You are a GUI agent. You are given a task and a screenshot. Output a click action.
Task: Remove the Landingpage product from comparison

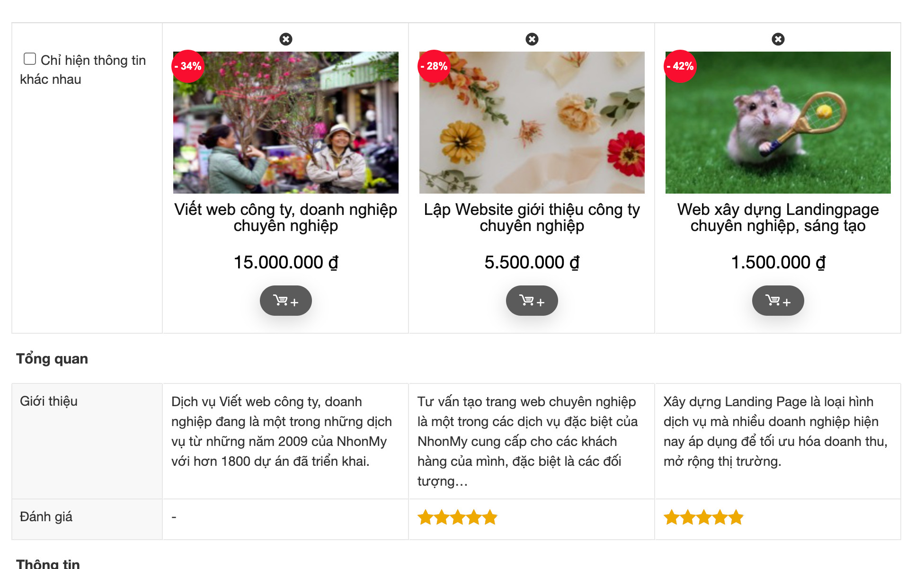tap(778, 39)
